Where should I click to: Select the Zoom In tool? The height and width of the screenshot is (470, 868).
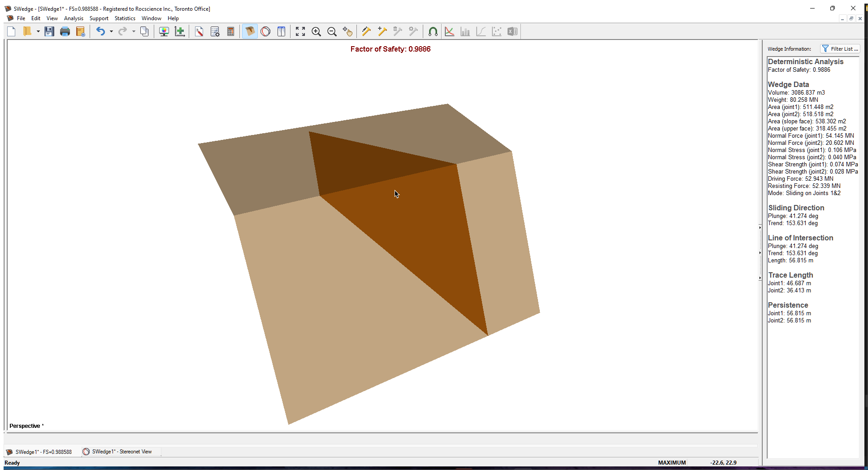[317, 31]
